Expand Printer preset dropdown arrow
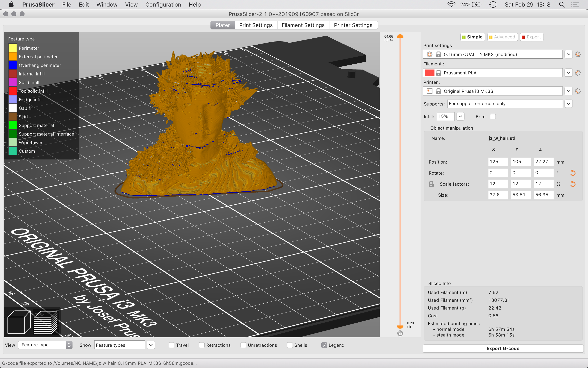588x368 pixels. point(568,91)
